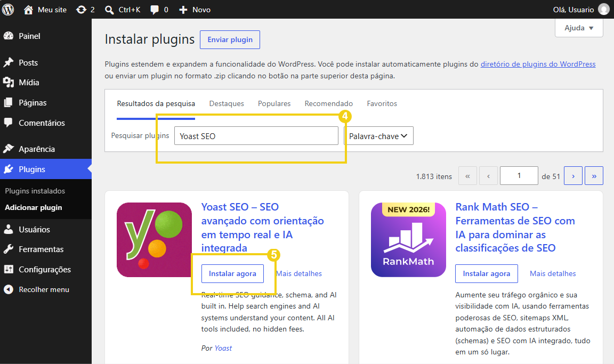Switch to the Populares tab
This screenshot has height=364, width=614.
(x=274, y=104)
